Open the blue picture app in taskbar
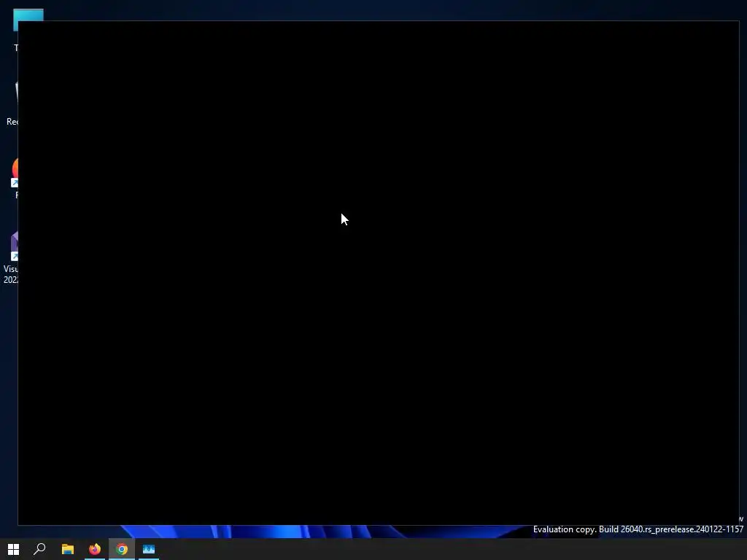 (149, 549)
